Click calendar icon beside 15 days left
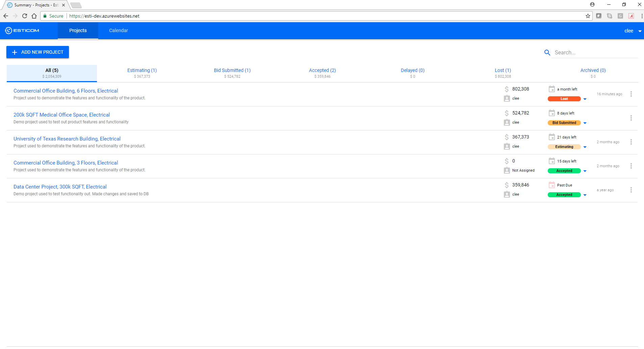Image resolution: width=644 pixels, height=349 pixels. tap(551, 161)
